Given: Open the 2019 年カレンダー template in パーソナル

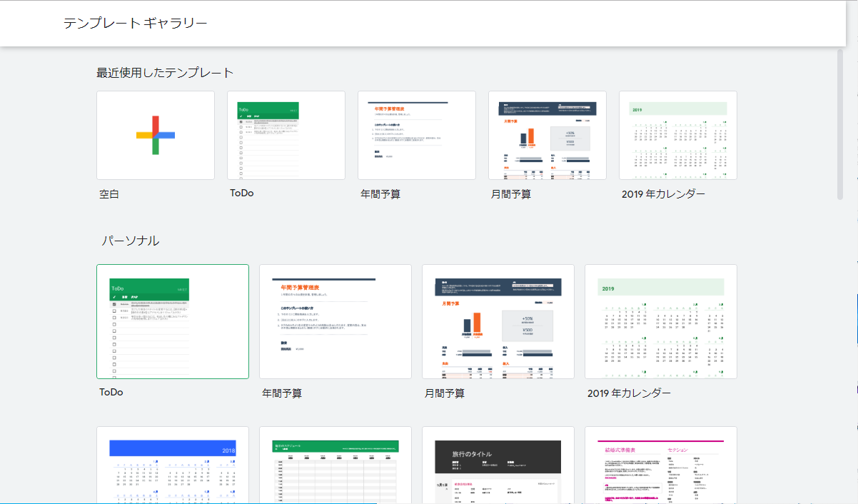Looking at the screenshot, I should [x=660, y=321].
